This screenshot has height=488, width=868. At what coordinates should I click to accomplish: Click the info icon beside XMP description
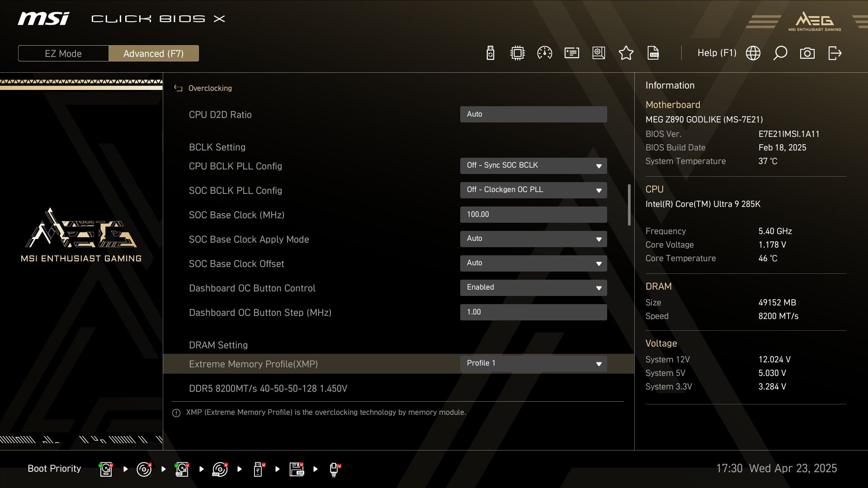pyautogui.click(x=176, y=413)
